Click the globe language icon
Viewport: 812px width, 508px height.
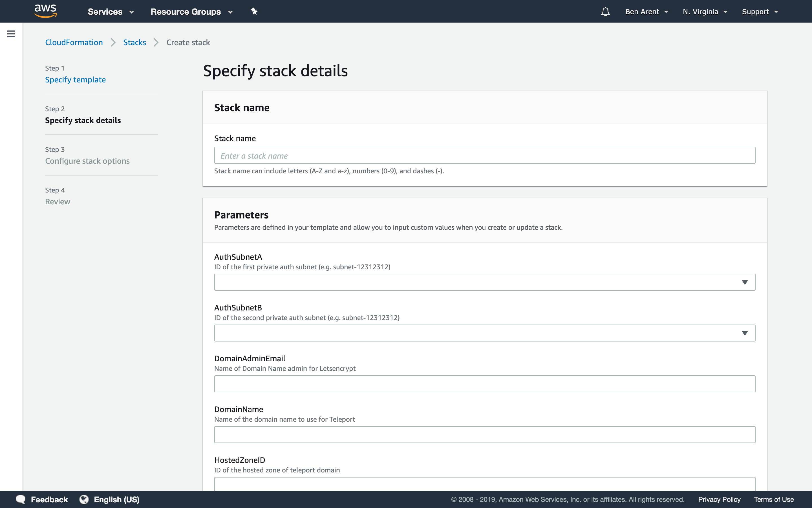[x=84, y=499]
